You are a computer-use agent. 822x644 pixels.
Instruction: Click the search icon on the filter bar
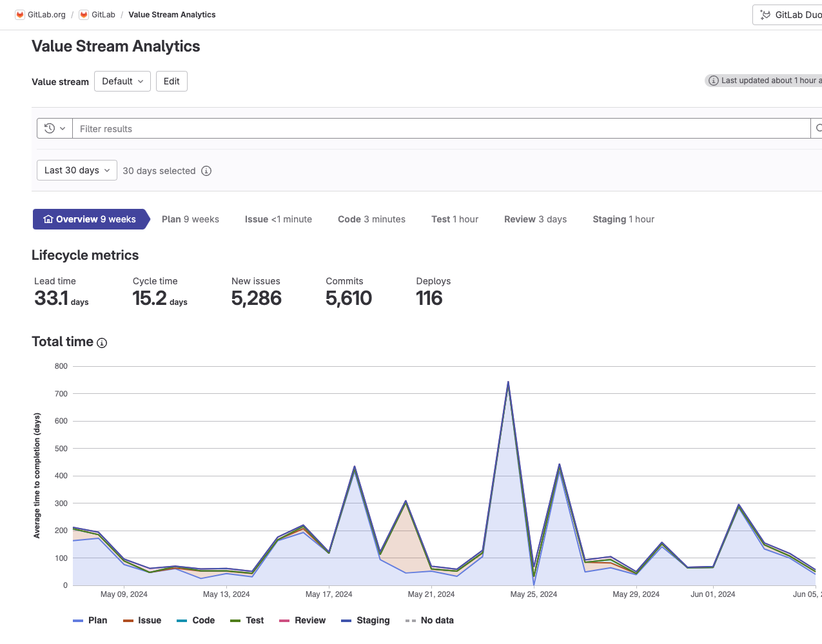click(x=817, y=128)
